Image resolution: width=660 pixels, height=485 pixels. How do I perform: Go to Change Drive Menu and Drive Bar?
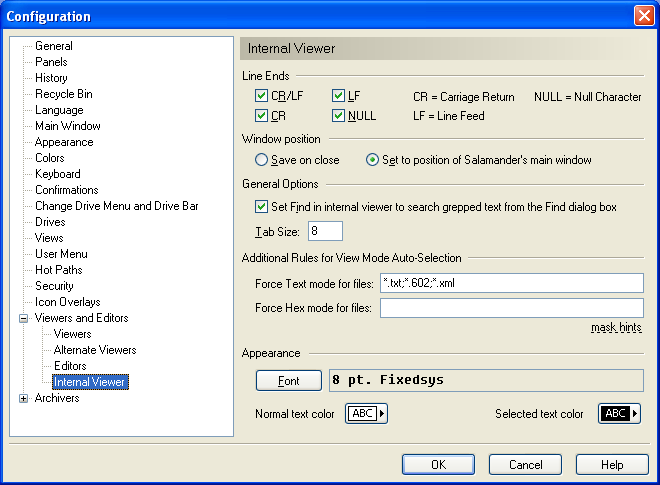tap(116, 206)
